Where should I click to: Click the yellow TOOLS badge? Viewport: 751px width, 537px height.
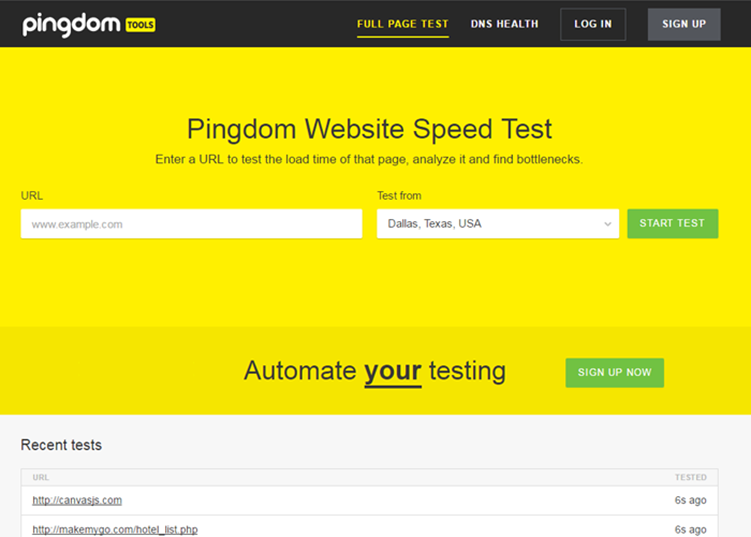click(141, 25)
